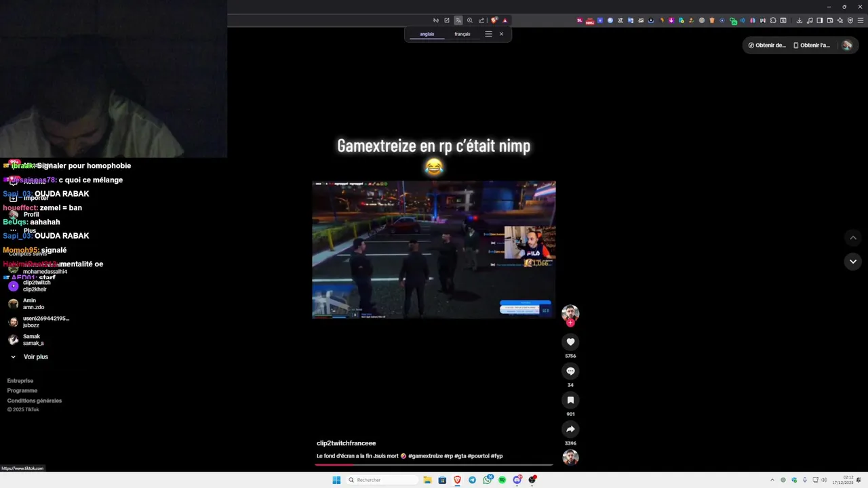Open Telegram from the taskbar

coord(472,480)
